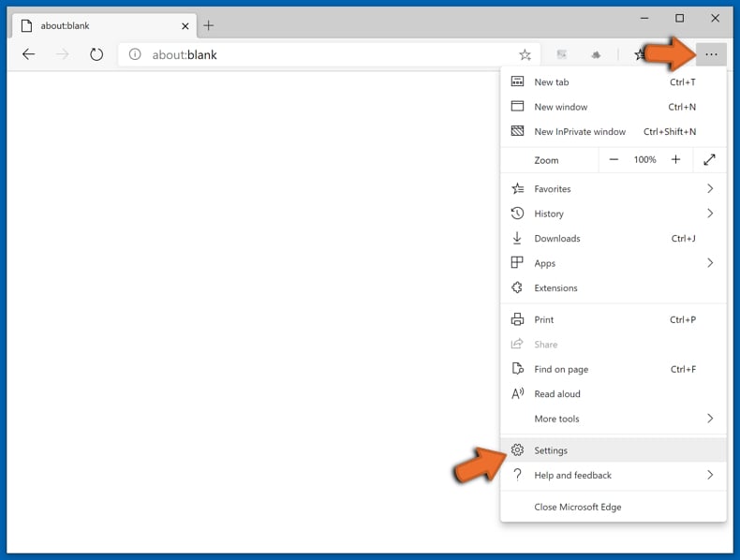Click the new tab plus button
The height and width of the screenshot is (560, 740).
coord(209,25)
